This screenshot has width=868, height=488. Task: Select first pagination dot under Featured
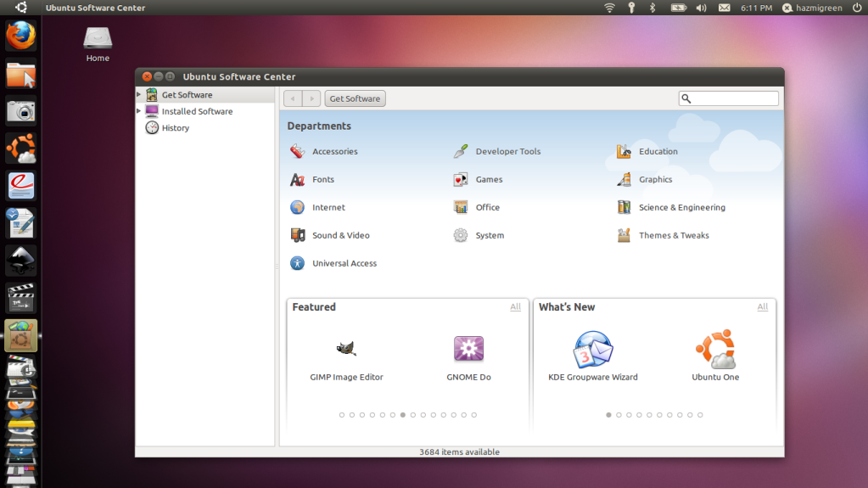pyautogui.click(x=342, y=415)
